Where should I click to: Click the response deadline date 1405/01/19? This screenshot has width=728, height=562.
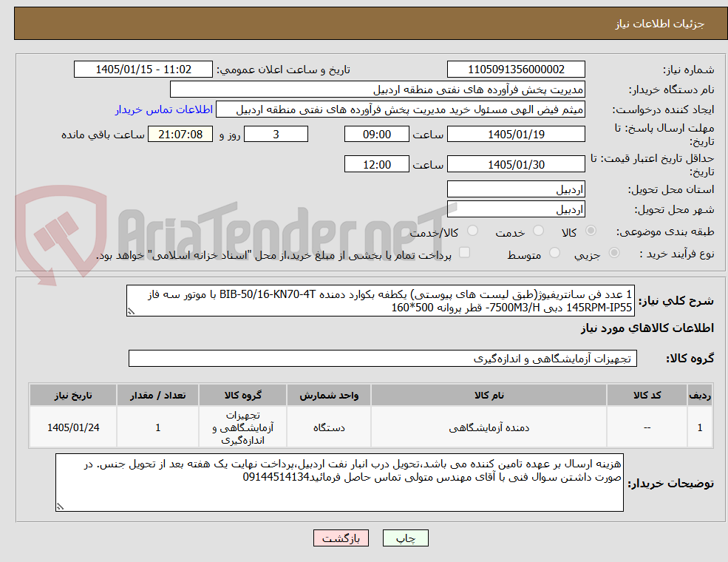click(516, 135)
